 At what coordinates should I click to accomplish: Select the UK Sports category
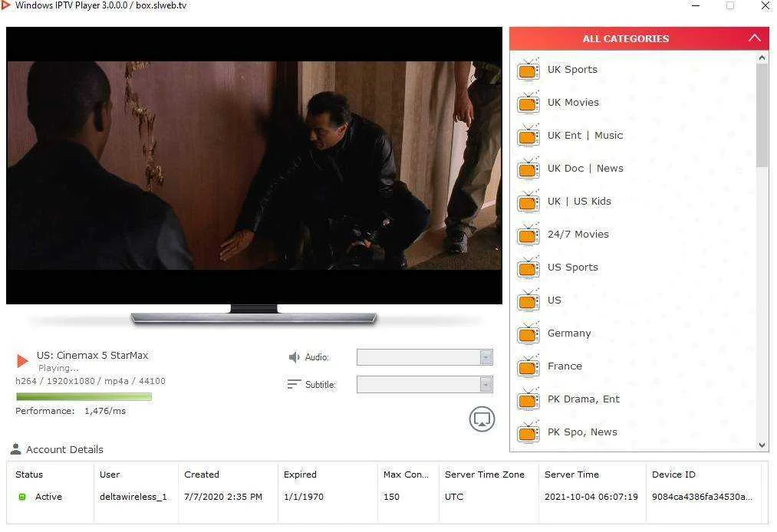coord(572,69)
